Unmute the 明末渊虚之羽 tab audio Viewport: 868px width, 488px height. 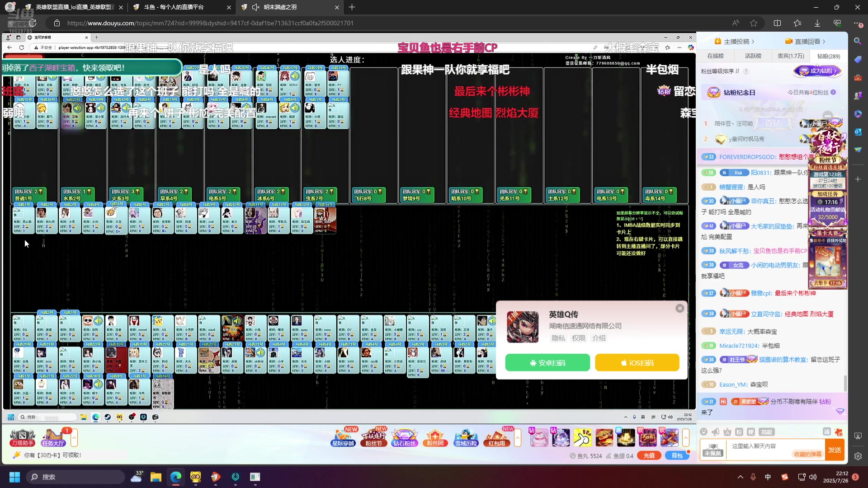coord(255,7)
